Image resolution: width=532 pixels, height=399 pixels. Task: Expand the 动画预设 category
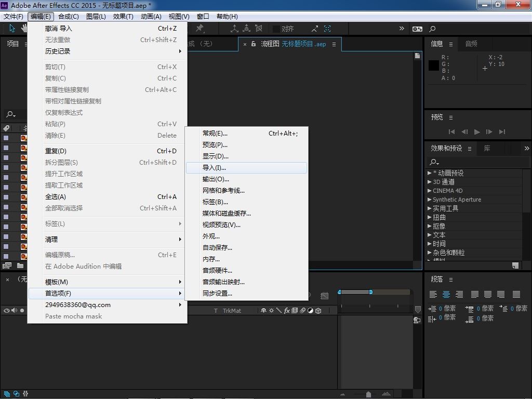click(x=430, y=173)
